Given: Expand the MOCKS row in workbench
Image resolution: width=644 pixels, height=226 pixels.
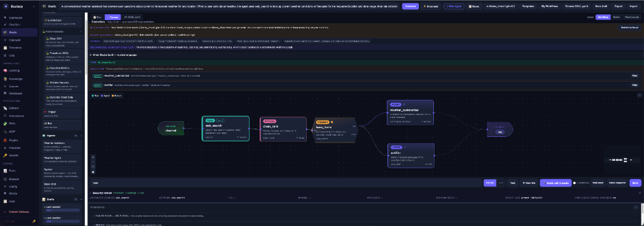Looking at the screenshot, I should coord(93,225).
